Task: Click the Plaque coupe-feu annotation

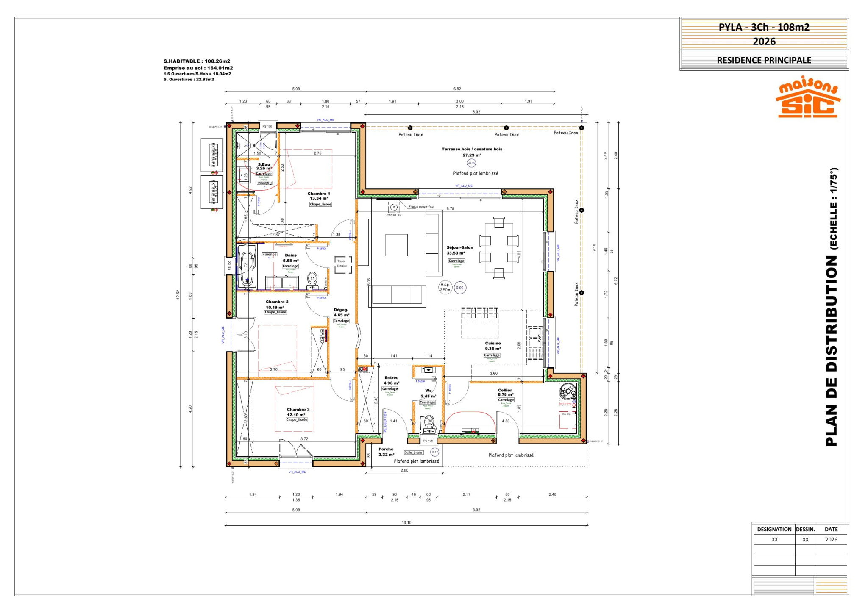Action: (x=421, y=207)
